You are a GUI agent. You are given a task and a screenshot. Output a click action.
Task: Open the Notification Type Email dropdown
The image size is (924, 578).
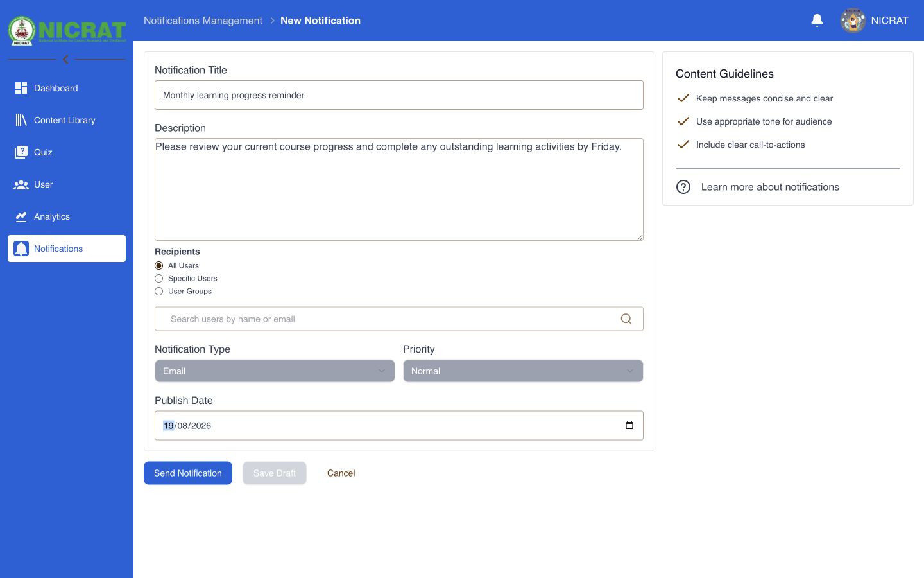[275, 371]
